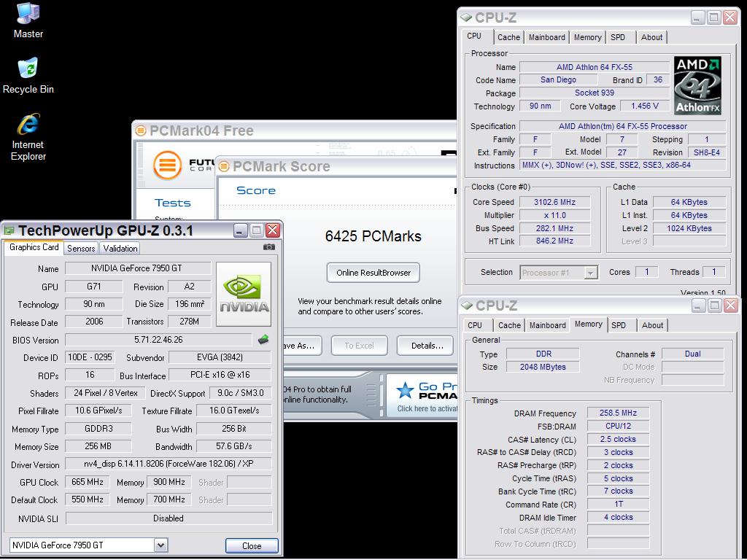Open the About tab in bottom CPU-Z

tap(652, 325)
